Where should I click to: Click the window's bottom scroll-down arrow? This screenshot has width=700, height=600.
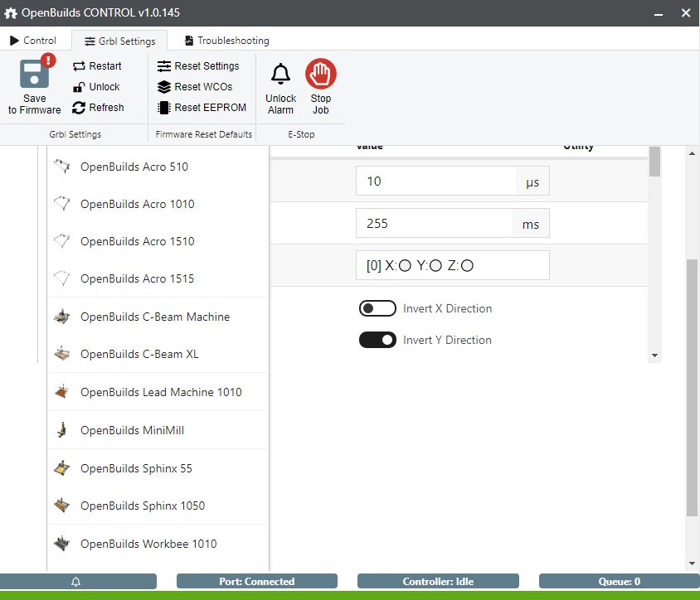coord(692,564)
